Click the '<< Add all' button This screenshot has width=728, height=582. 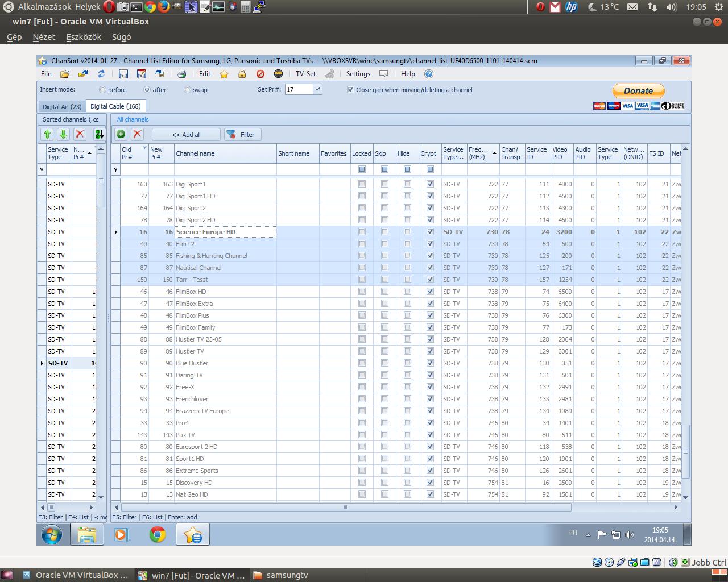186,135
